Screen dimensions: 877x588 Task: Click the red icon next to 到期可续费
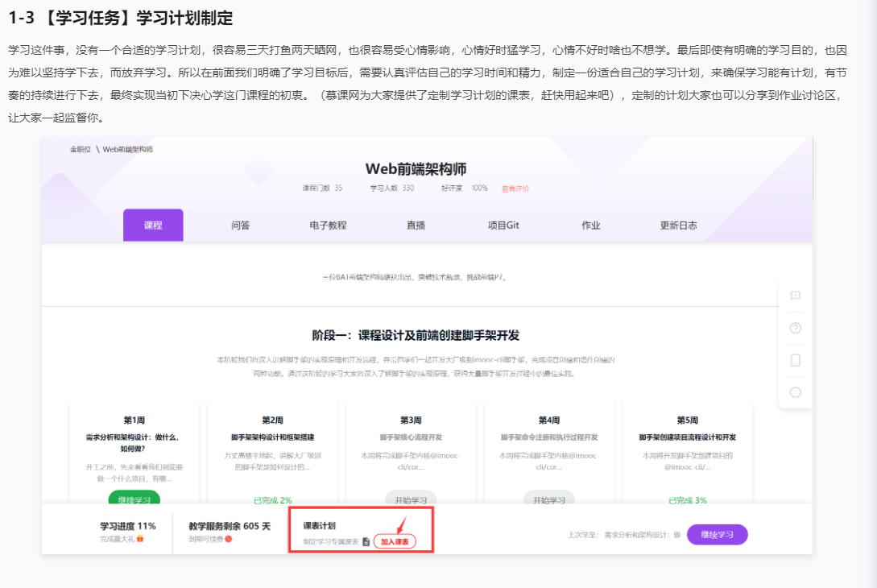click(x=229, y=538)
